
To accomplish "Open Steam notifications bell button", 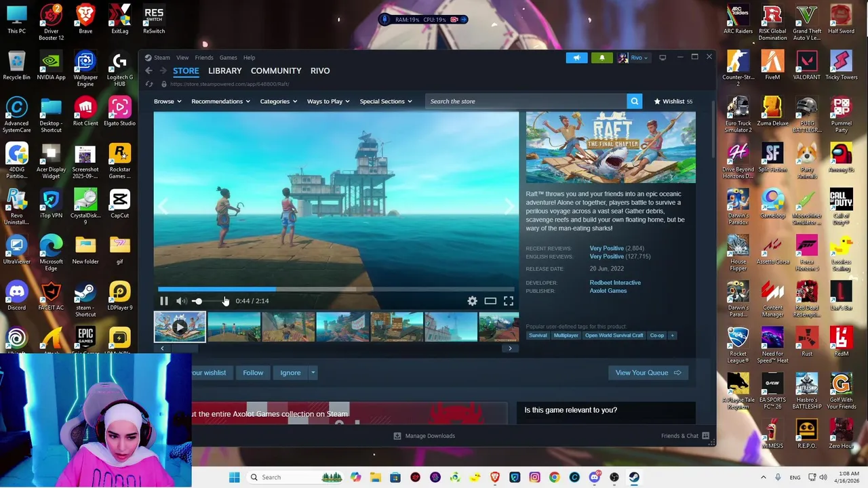I will click(601, 58).
